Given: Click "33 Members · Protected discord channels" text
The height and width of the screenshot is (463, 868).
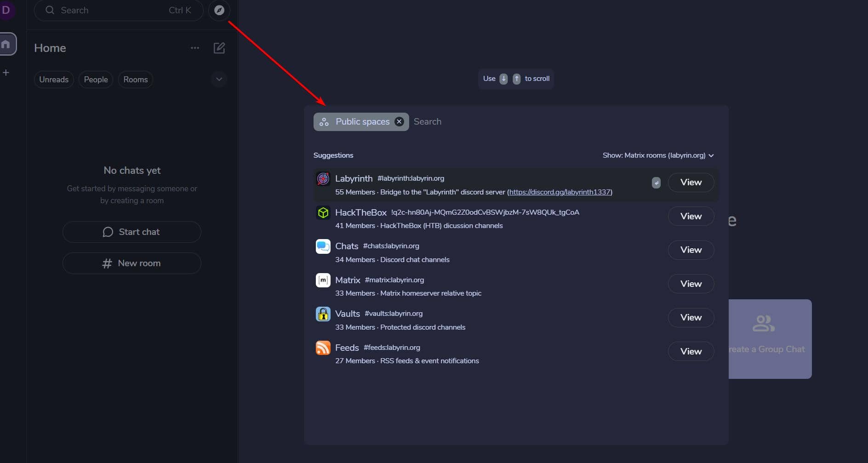Looking at the screenshot, I should (400, 327).
